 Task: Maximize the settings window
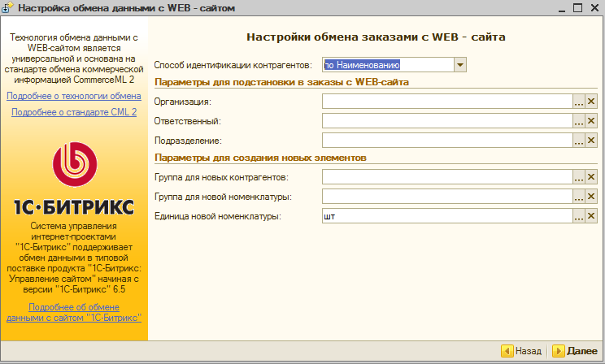[x=577, y=7]
